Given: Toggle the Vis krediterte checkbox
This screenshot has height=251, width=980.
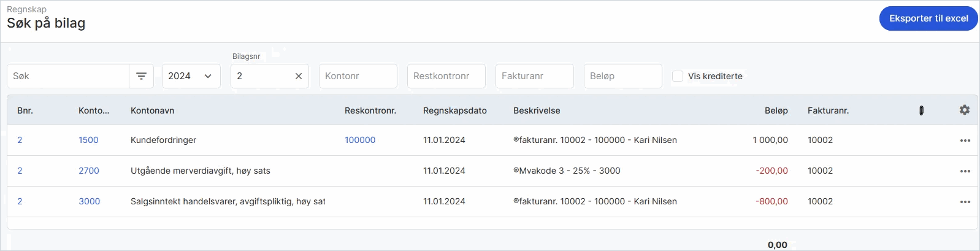Looking at the screenshot, I should tap(678, 76).
